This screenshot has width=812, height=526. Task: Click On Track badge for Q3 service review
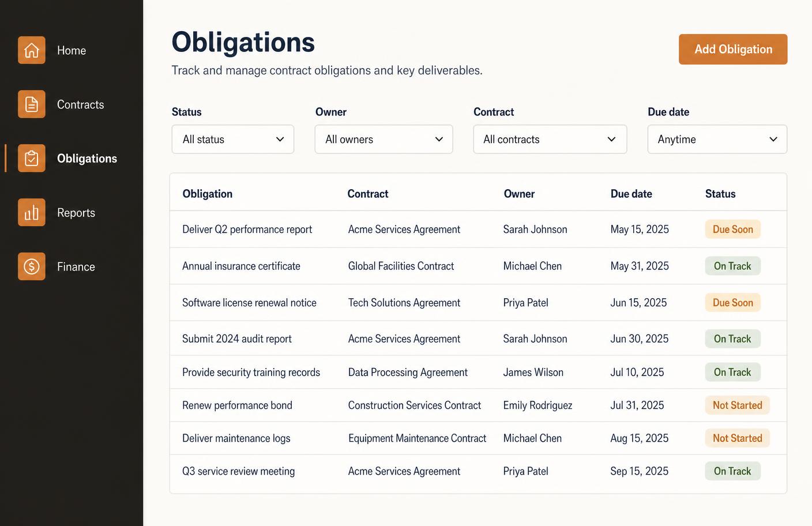click(x=733, y=471)
